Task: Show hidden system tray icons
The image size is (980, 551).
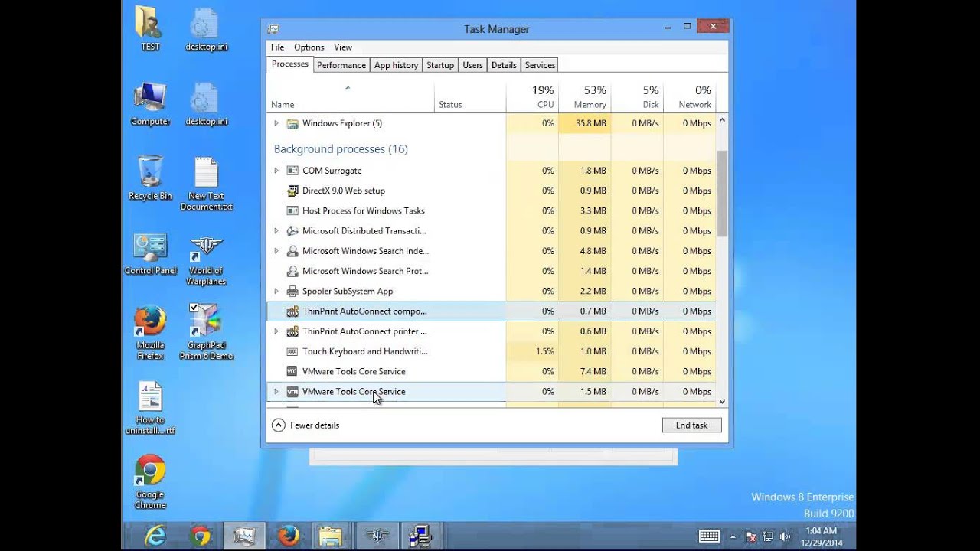Action: click(x=733, y=536)
